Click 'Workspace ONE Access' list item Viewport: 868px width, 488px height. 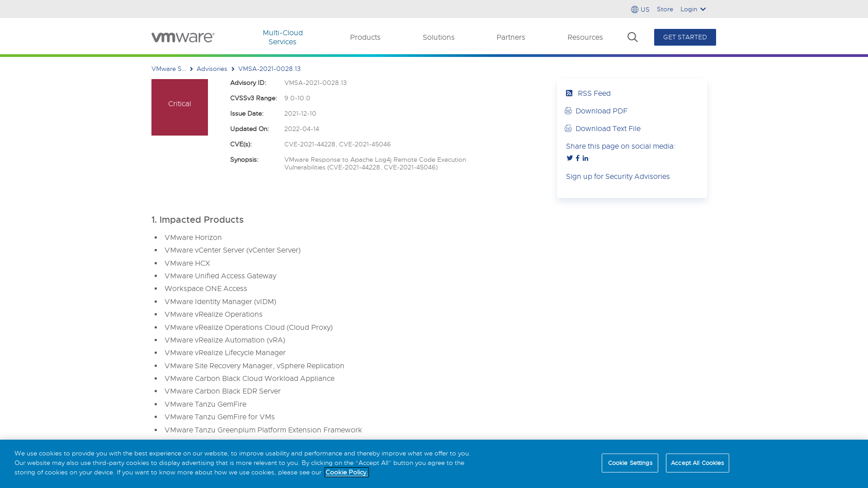(x=206, y=288)
